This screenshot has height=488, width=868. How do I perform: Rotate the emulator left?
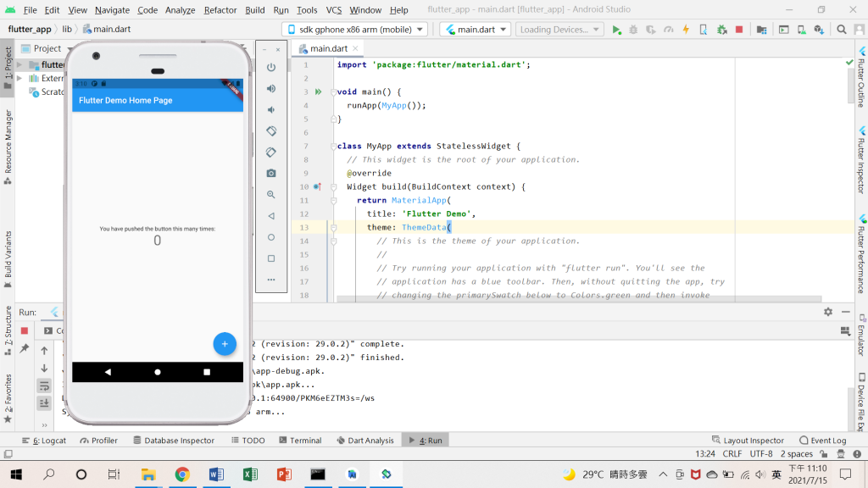[271, 131]
